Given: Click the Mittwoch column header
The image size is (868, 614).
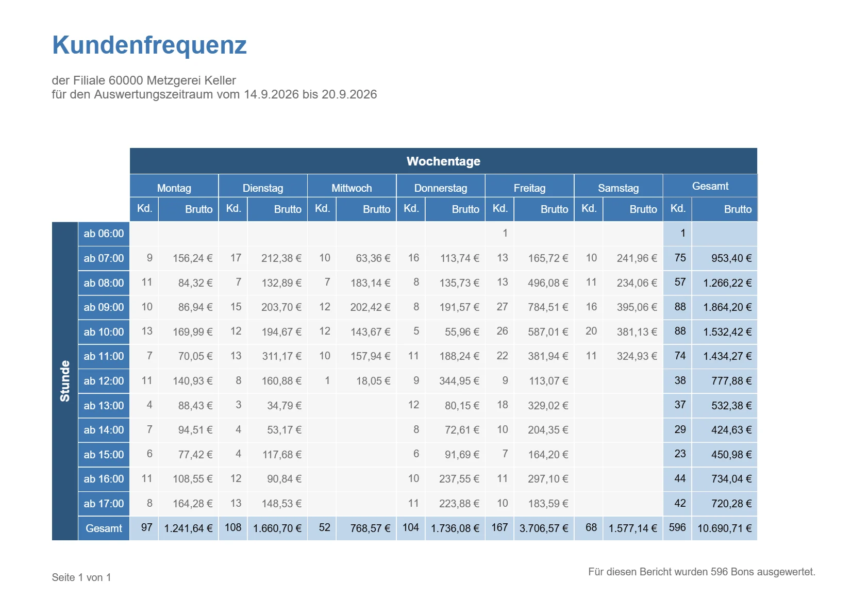Looking at the screenshot, I should pos(352,186).
